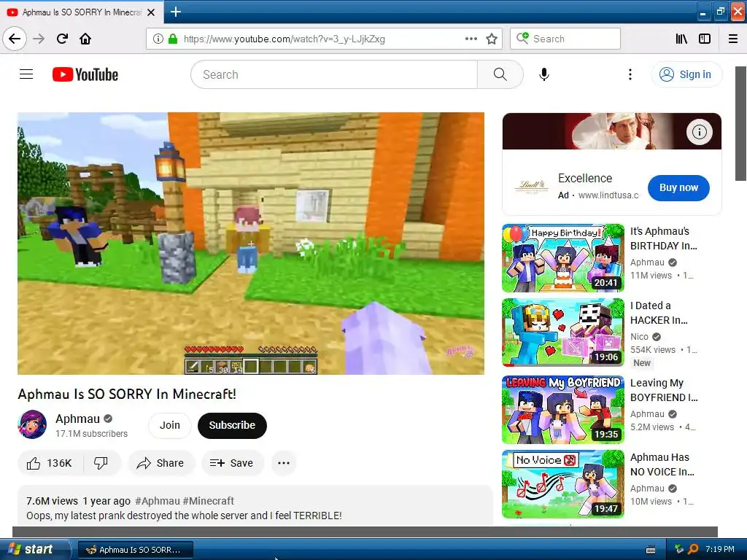Open No Voice video thumbnail

(x=563, y=484)
